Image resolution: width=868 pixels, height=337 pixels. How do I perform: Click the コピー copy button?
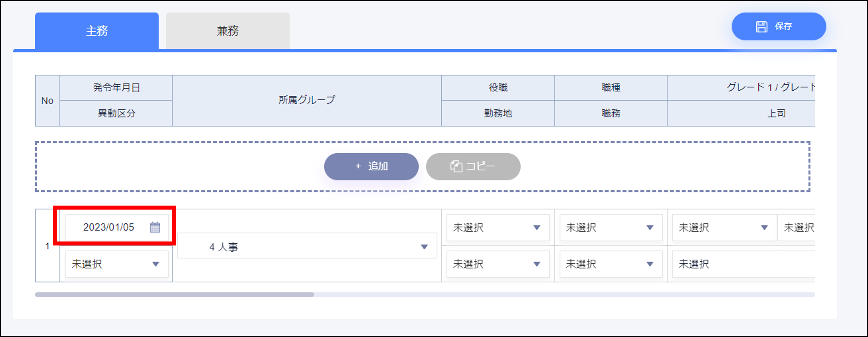473,166
